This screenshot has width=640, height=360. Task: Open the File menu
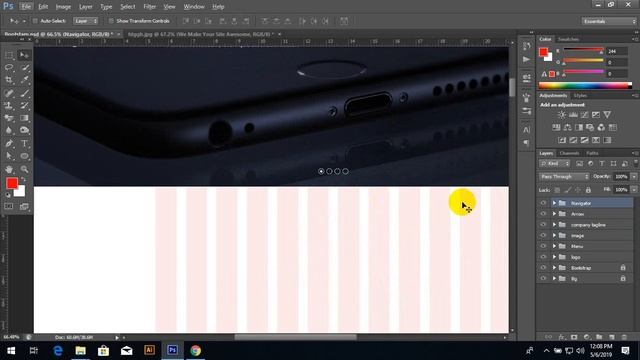pyautogui.click(x=26, y=7)
